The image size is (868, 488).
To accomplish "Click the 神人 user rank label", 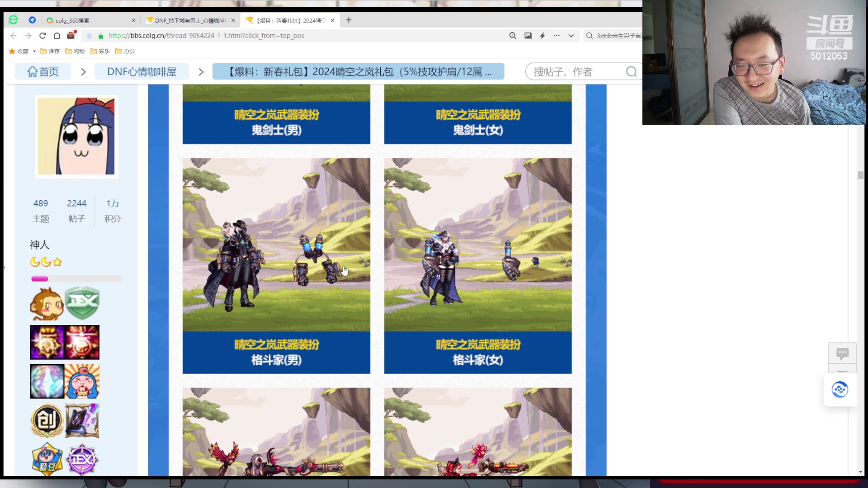I will pos(39,245).
